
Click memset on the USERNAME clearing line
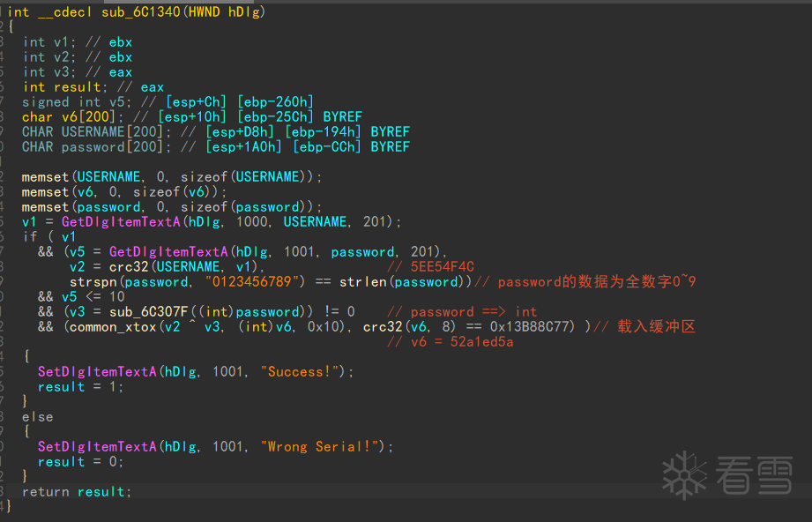pos(45,177)
